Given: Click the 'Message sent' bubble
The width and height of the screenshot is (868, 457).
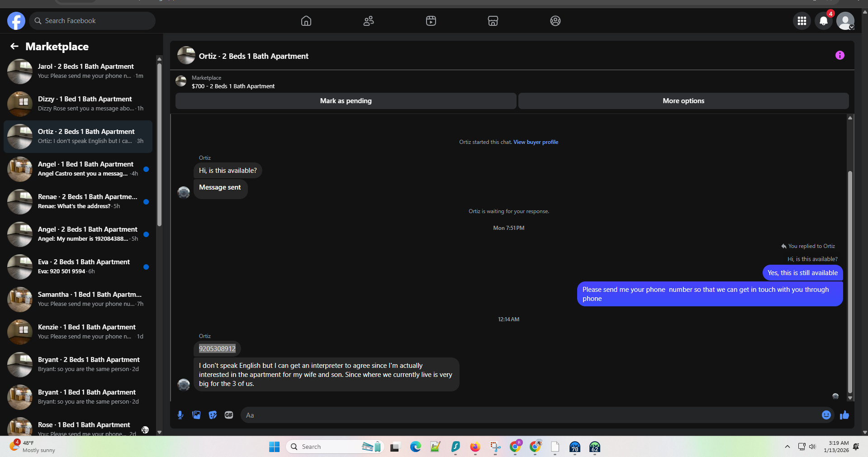Looking at the screenshot, I should click(x=220, y=189).
